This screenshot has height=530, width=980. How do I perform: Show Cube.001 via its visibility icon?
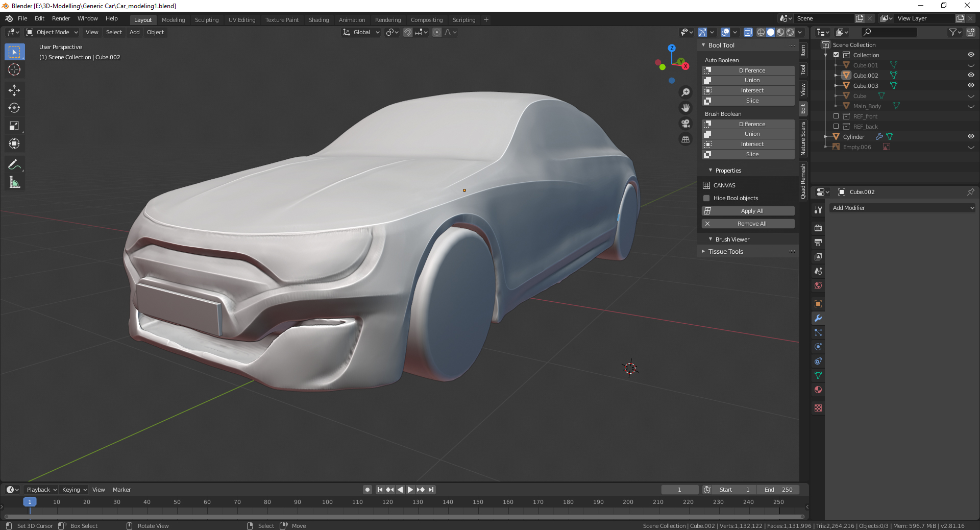(x=971, y=65)
